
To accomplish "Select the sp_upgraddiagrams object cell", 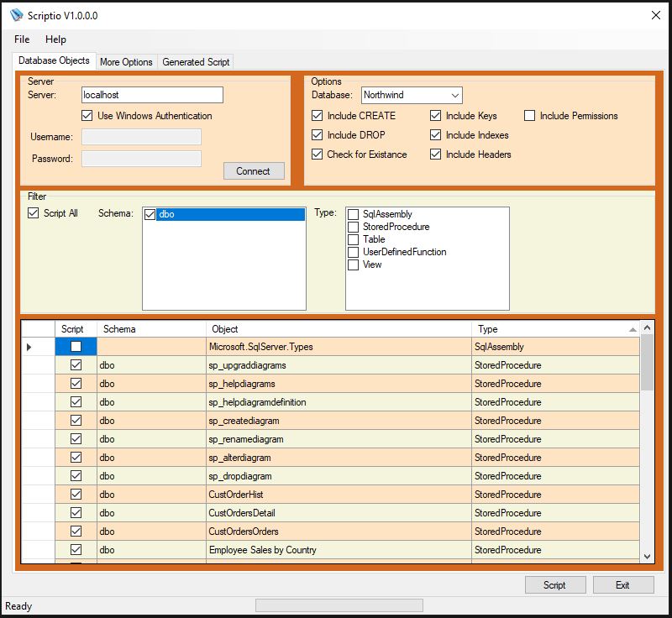I will (339, 365).
